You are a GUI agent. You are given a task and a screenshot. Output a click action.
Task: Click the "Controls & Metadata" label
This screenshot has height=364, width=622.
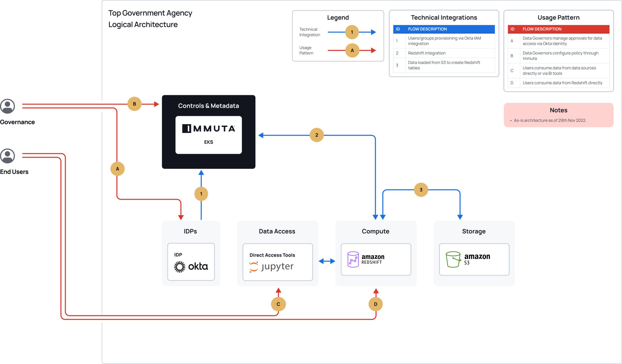coord(208,106)
